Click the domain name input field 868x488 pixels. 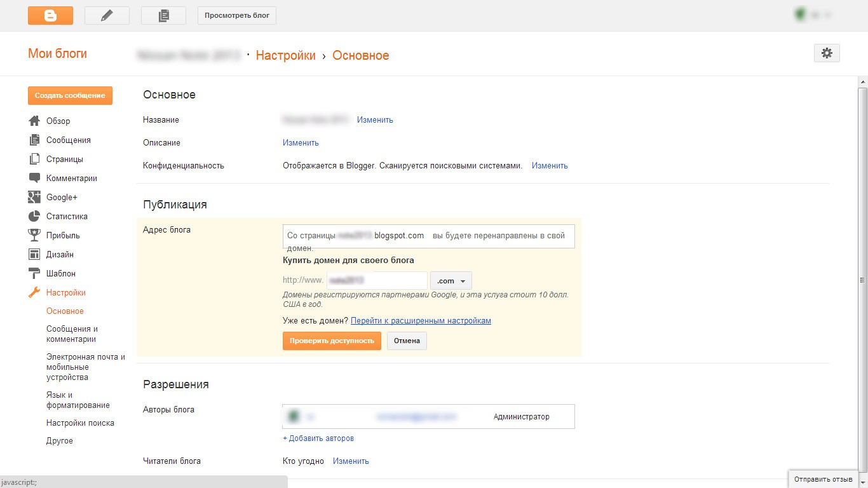tap(377, 281)
